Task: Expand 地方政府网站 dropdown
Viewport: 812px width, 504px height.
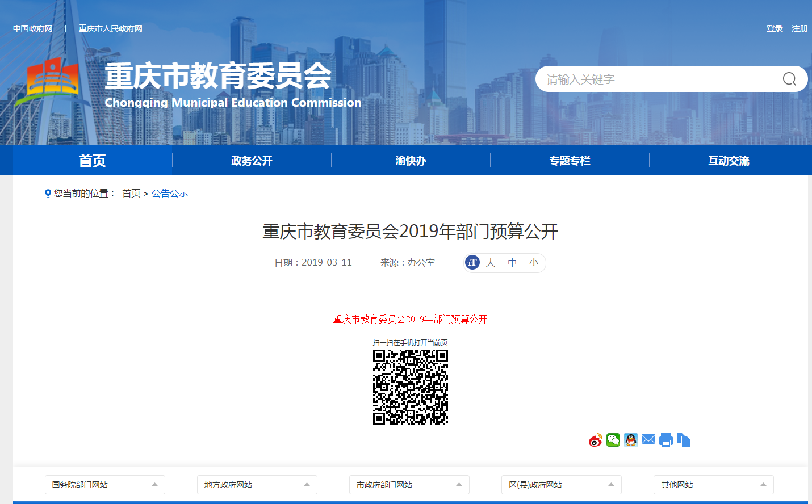Action: 257,485
